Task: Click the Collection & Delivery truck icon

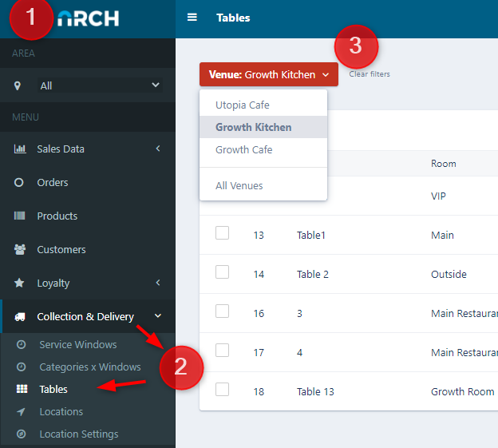Action: (x=20, y=317)
